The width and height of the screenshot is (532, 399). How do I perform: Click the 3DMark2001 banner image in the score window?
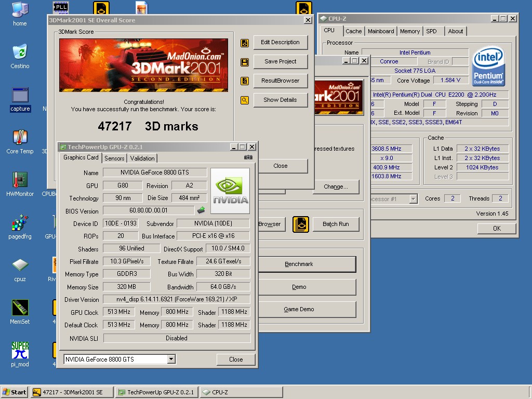[143, 65]
